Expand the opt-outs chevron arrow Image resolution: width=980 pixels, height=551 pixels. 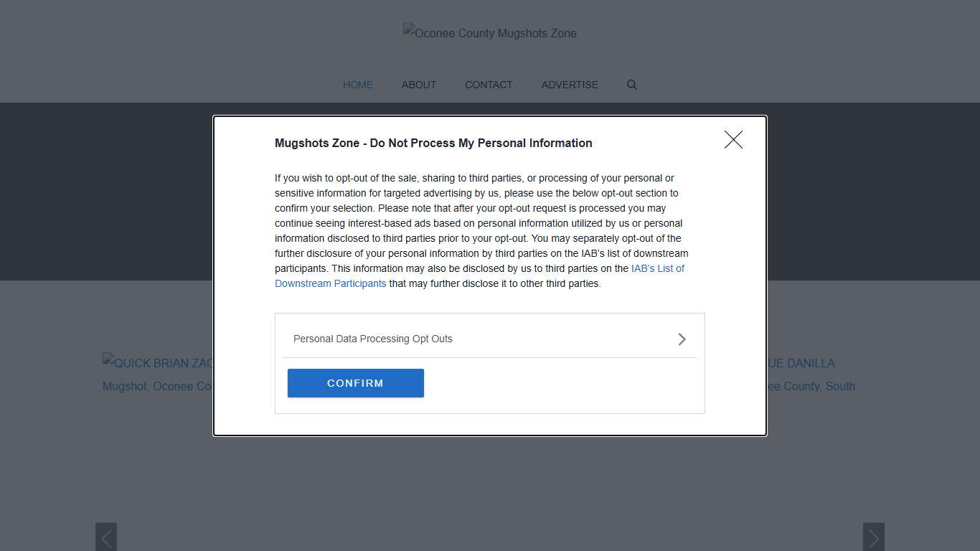682,339
